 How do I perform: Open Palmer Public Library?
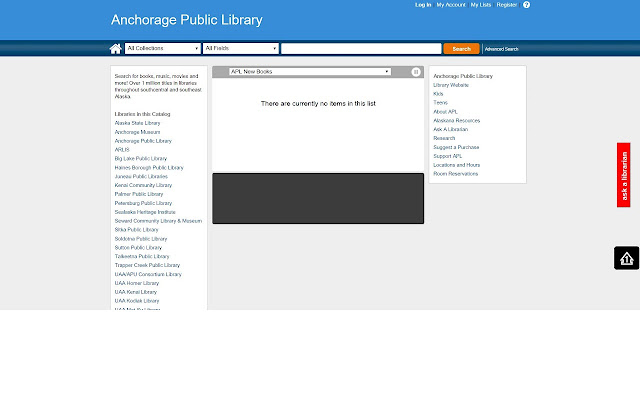(139, 194)
